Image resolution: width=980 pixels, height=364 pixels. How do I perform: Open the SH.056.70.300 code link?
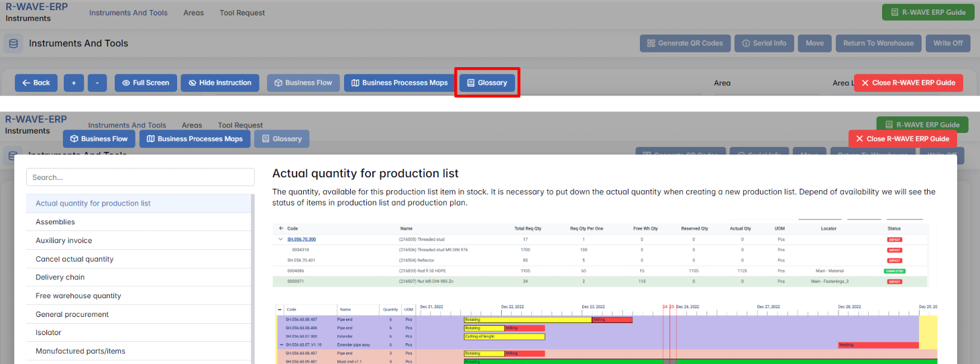coord(301,239)
